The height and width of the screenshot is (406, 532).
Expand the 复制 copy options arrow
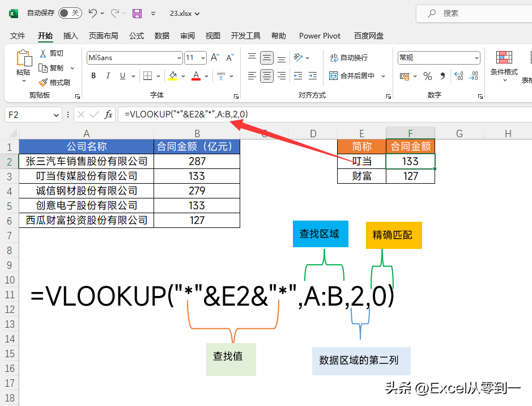(x=73, y=68)
